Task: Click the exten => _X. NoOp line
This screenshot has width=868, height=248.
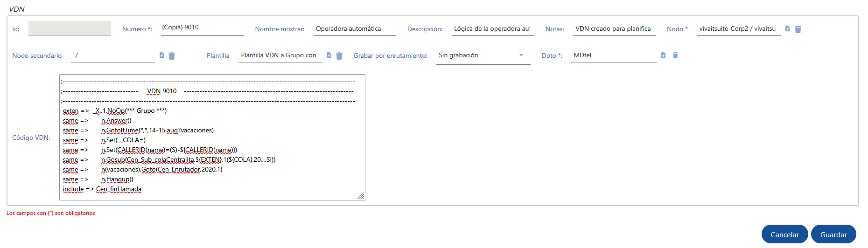Action: (115, 111)
